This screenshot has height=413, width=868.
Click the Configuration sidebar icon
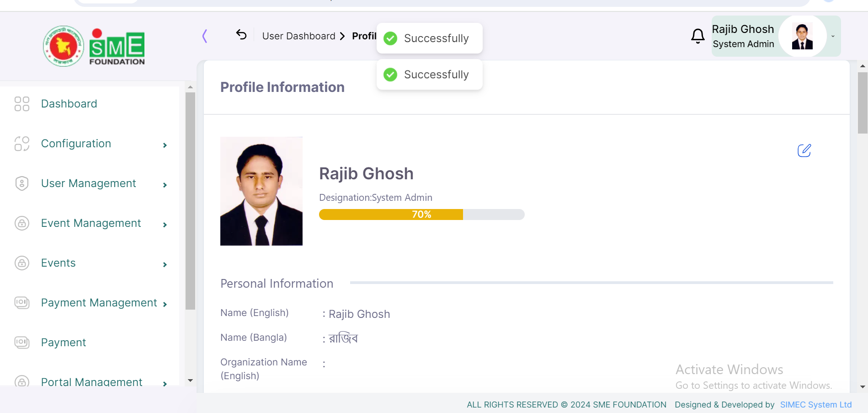tap(22, 144)
